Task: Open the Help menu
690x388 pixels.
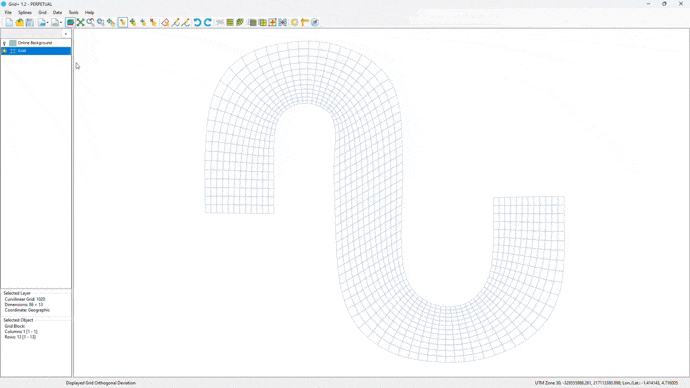Action: (89, 12)
